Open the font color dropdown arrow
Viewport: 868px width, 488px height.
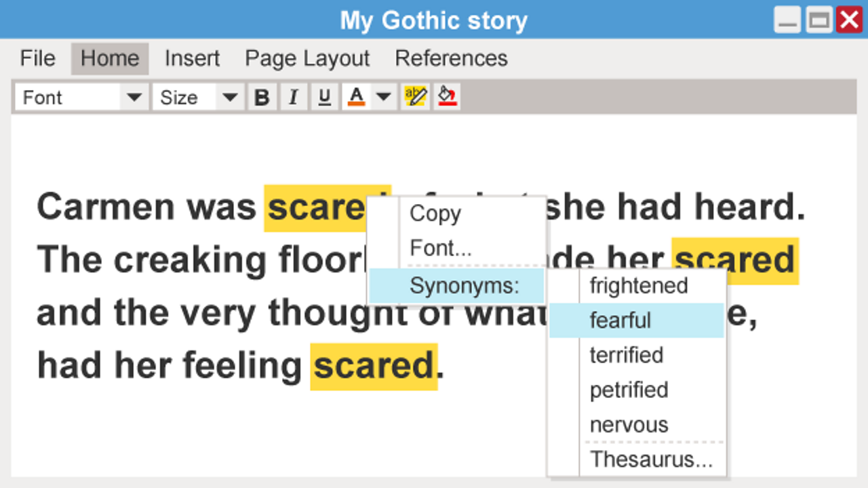coord(382,97)
